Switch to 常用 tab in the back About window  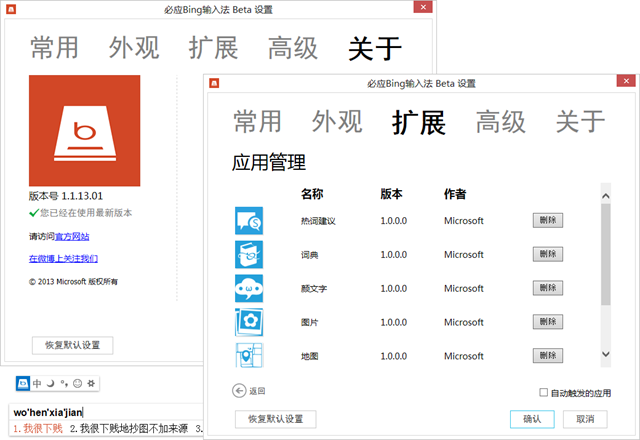[x=54, y=48]
